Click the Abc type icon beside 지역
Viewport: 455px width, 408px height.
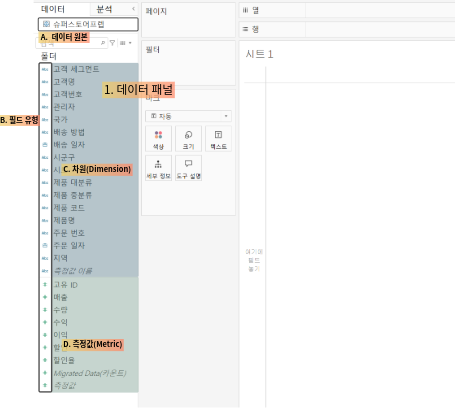[x=45, y=258]
